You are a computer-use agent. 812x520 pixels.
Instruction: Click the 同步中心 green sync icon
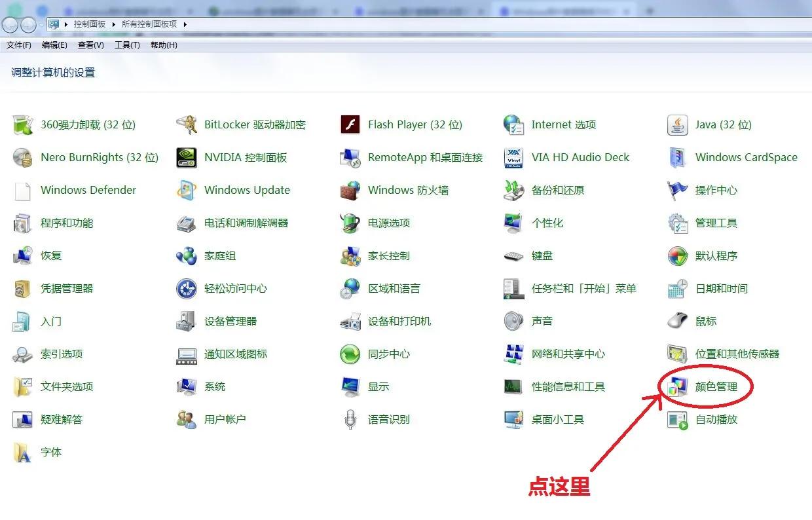tap(350, 354)
